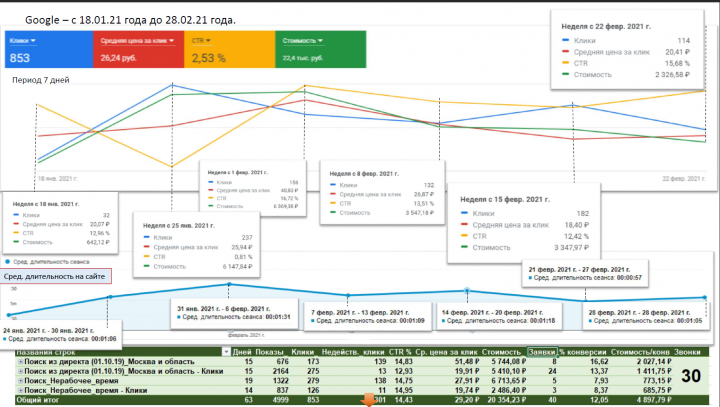Open the Средняя цена за клик metric dropdown
This screenshot has width=720, height=407.
click(x=137, y=41)
